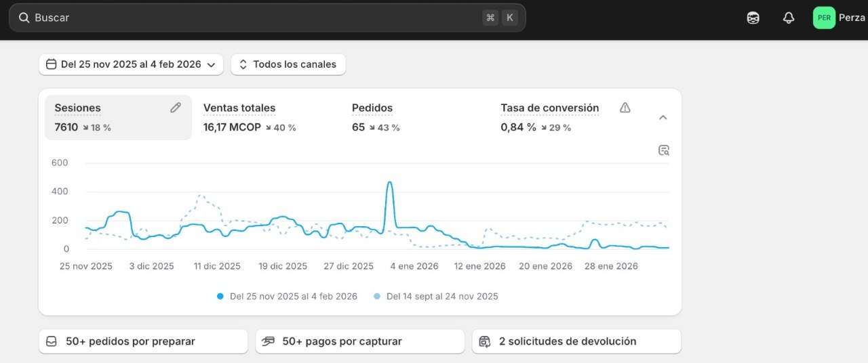This screenshot has width=868, height=363.
Task: Open the notifications bell
Action: pyautogui.click(x=788, y=18)
